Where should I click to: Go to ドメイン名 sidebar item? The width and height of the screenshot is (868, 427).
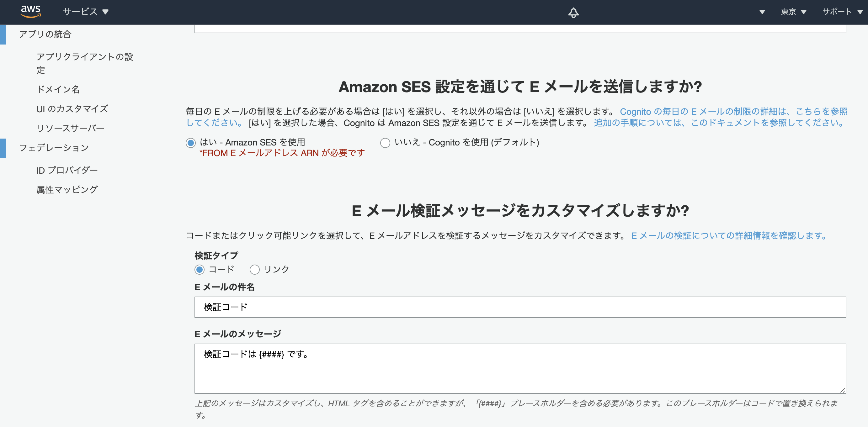pos(58,89)
